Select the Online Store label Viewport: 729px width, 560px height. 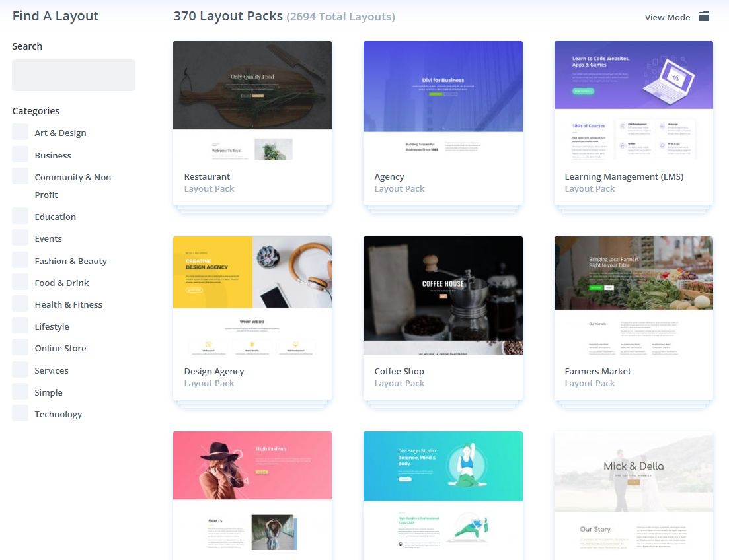click(x=60, y=348)
